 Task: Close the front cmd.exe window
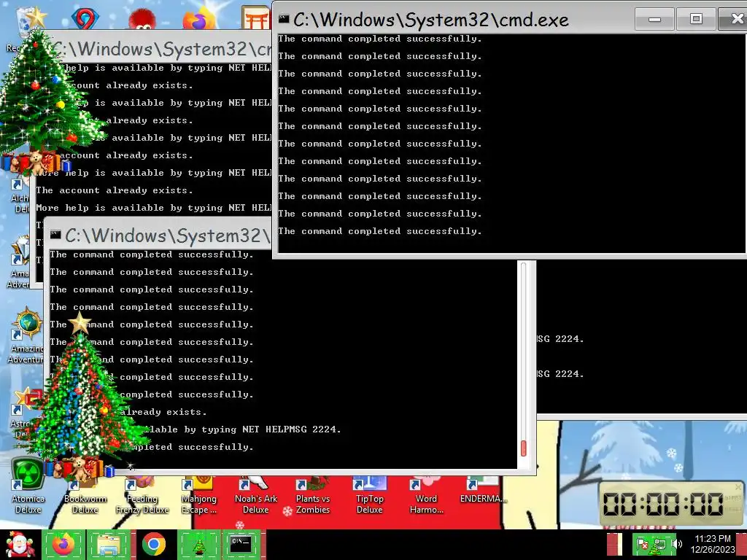[x=735, y=19]
